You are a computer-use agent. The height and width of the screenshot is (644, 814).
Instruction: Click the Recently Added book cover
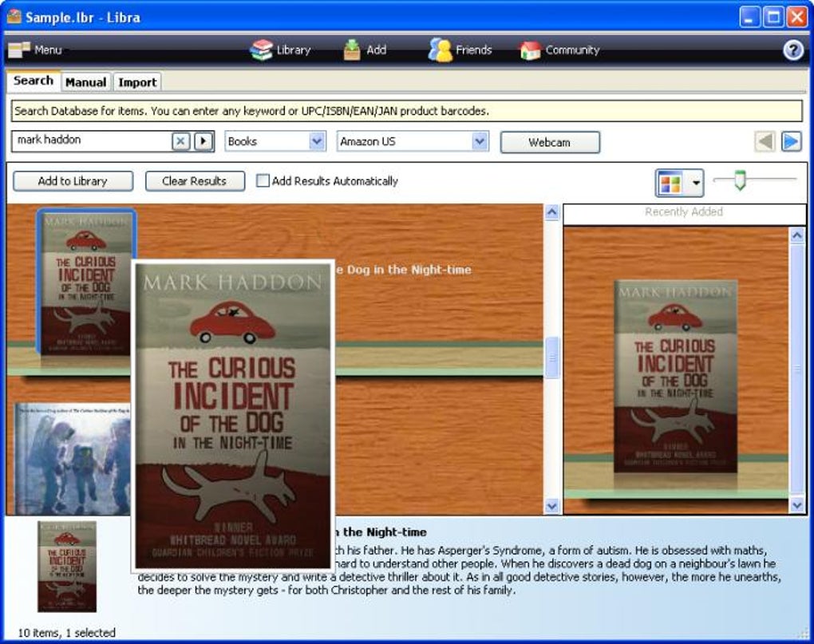coord(675,376)
